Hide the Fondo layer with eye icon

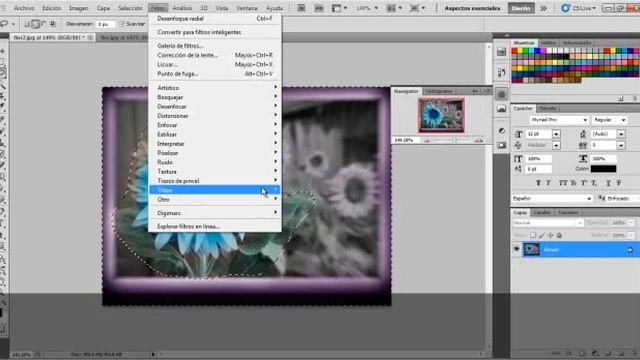pyautogui.click(x=516, y=249)
